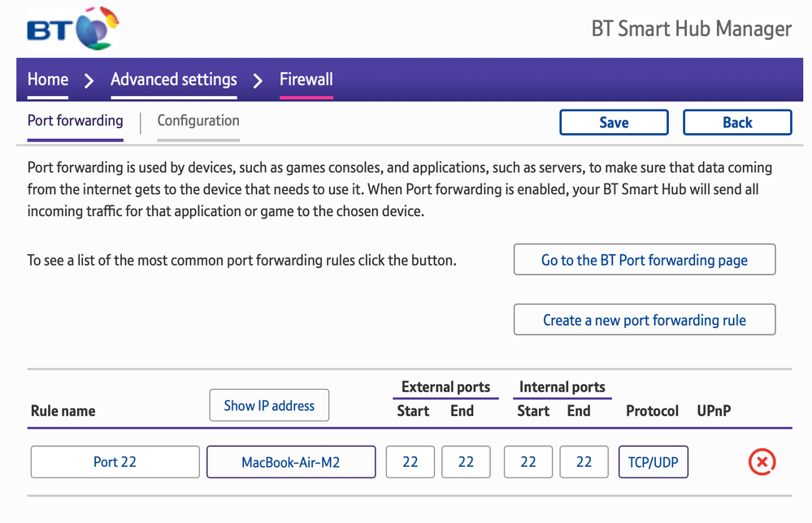Screen dimensions: 812x523
Task: Edit the Port 22 rule name field
Action: coord(115,462)
